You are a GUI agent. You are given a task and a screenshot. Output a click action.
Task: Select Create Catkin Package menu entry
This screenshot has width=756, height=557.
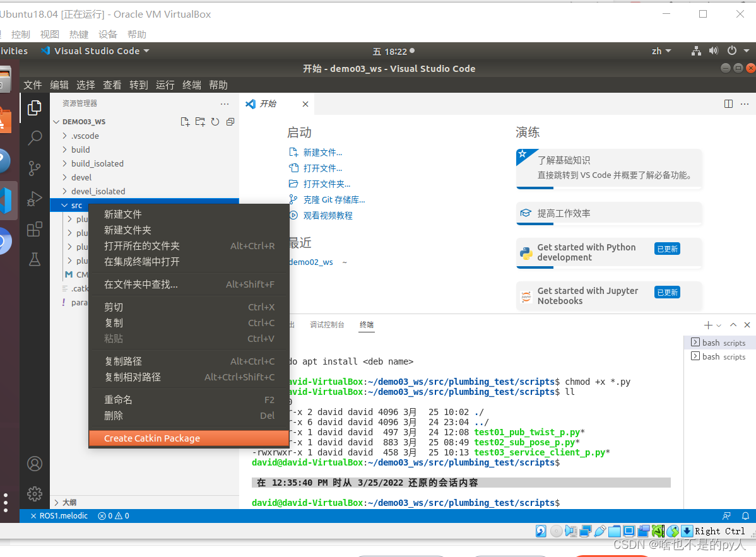189,438
